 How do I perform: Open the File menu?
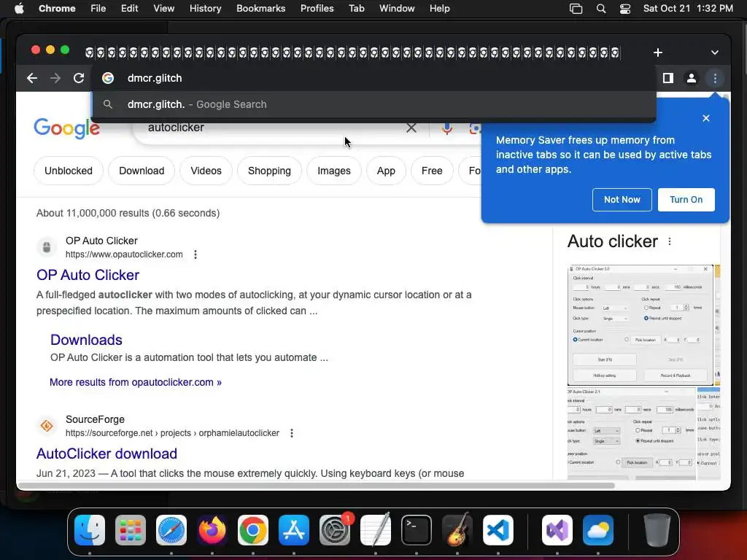pyautogui.click(x=98, y=9)
